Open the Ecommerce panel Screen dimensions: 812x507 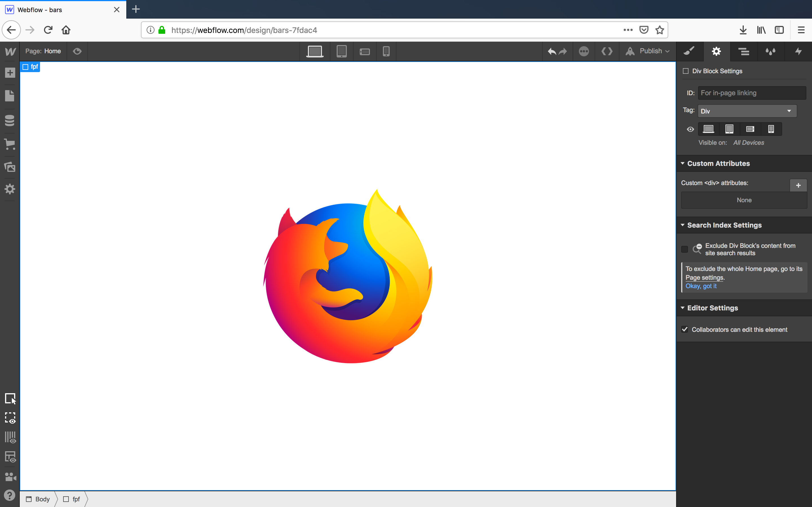[x=10, y=144]
